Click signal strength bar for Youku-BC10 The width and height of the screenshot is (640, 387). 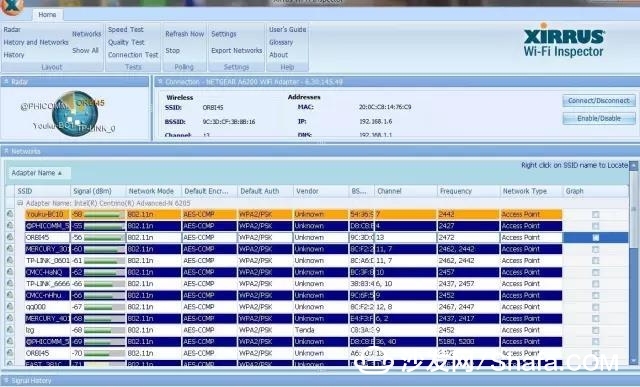point(104,214)
